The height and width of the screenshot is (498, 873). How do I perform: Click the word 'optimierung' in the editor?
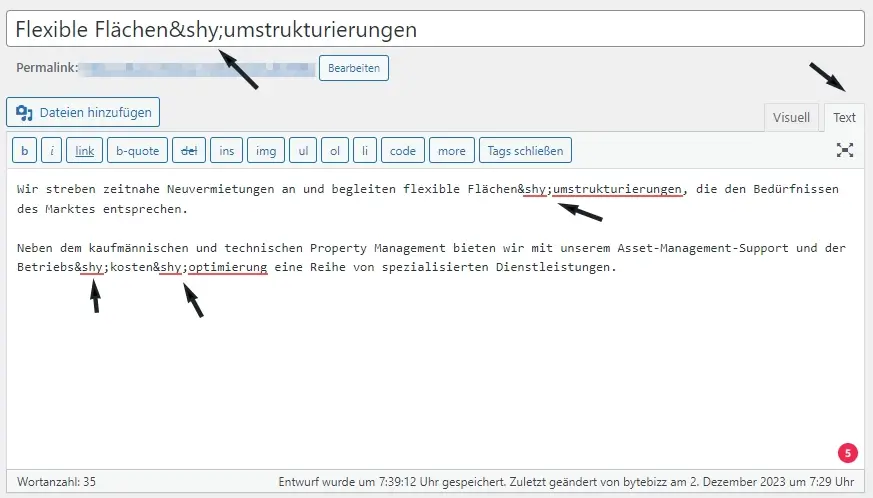pyautogui.click(x=228, y=267)
